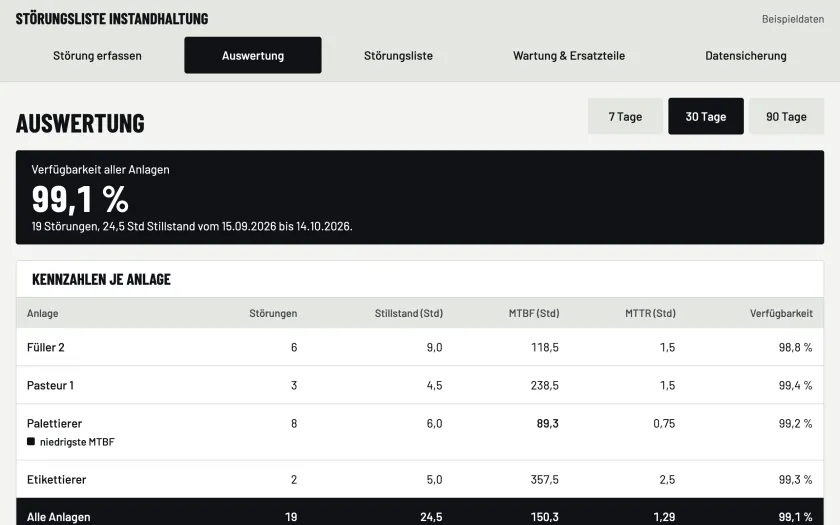
Task: Click Etikettierer MTTR value 2,5
Action: click(x=667, y=479)
